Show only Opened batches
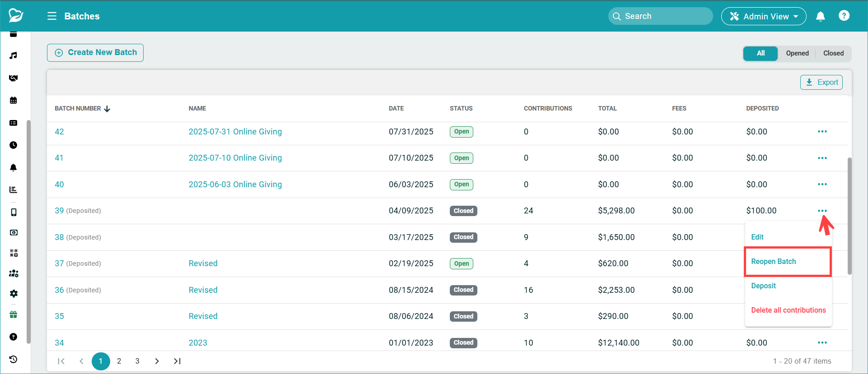 797,53
